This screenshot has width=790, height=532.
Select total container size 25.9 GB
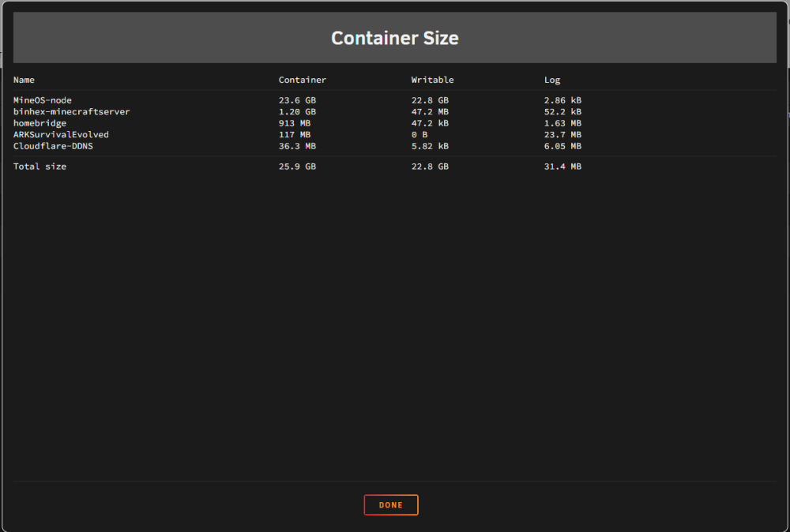click(297, 167)
